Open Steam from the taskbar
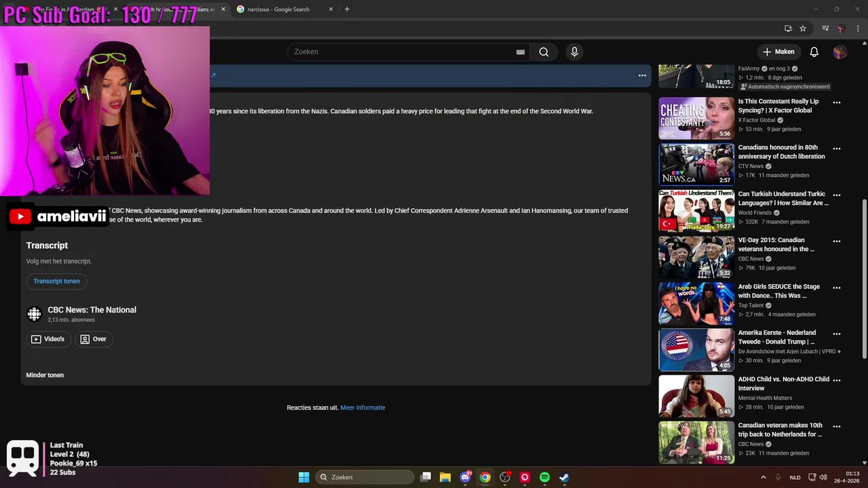Viewport: 868px width, 488px height. point(564,477)
